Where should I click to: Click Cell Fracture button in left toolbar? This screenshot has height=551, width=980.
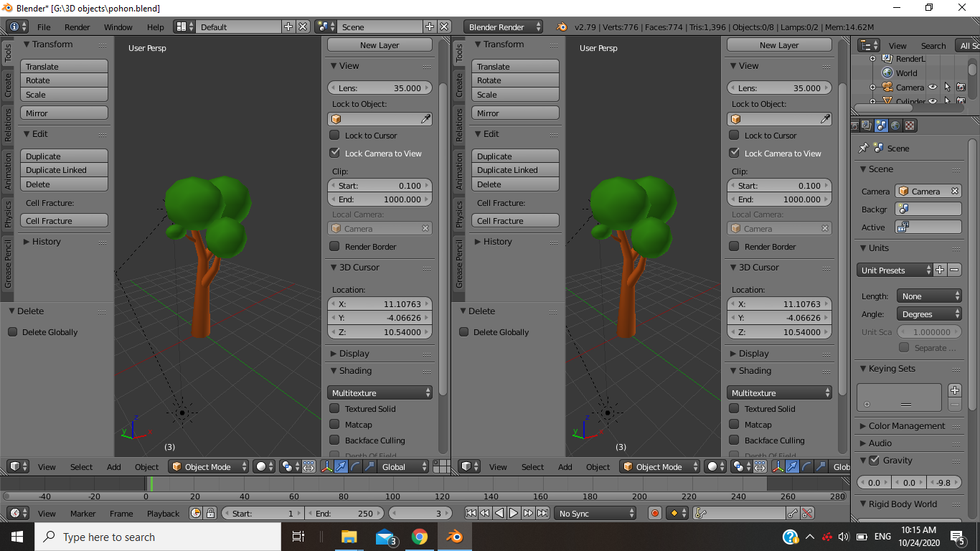(64, 220)
